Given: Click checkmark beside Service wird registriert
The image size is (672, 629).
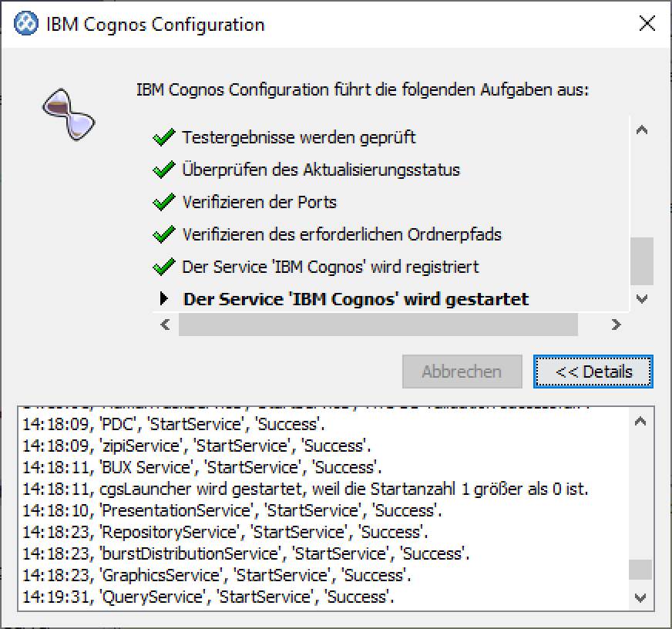Looking at the screenshot, I should coord(163,267).
